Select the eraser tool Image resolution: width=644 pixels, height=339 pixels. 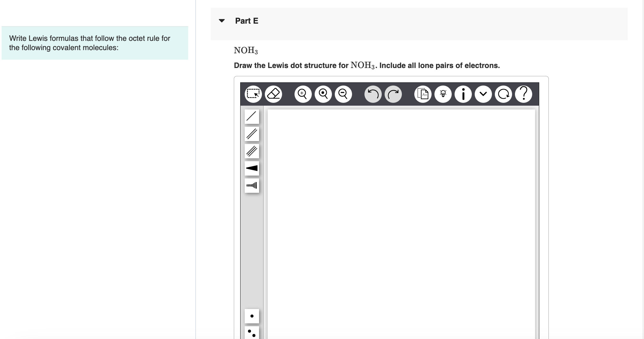(273, 94)
